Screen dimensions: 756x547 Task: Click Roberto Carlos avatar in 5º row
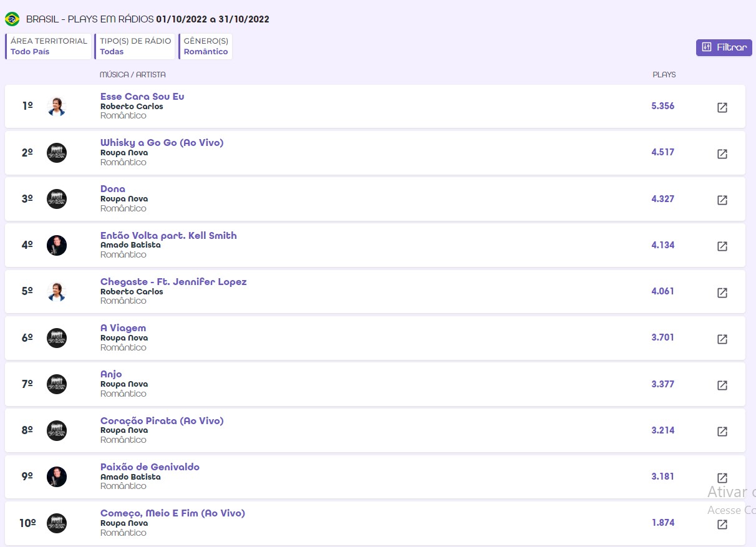click(57, 292)
